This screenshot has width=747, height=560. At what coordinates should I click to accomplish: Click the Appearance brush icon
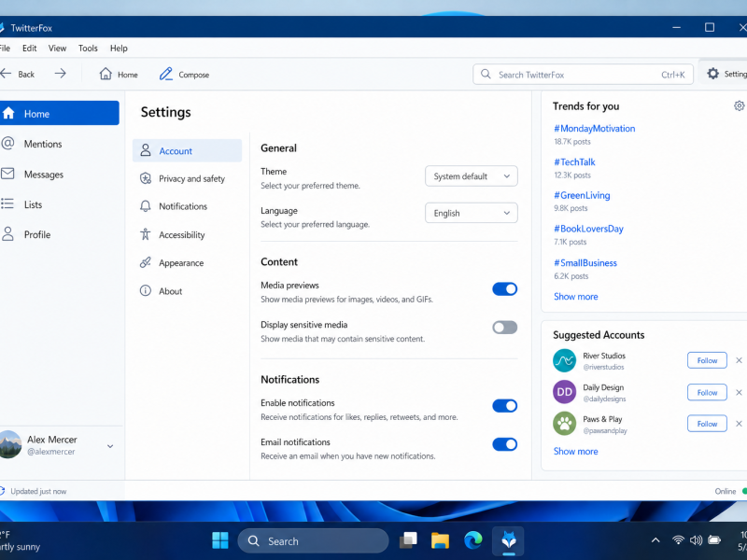pos(146,262)
